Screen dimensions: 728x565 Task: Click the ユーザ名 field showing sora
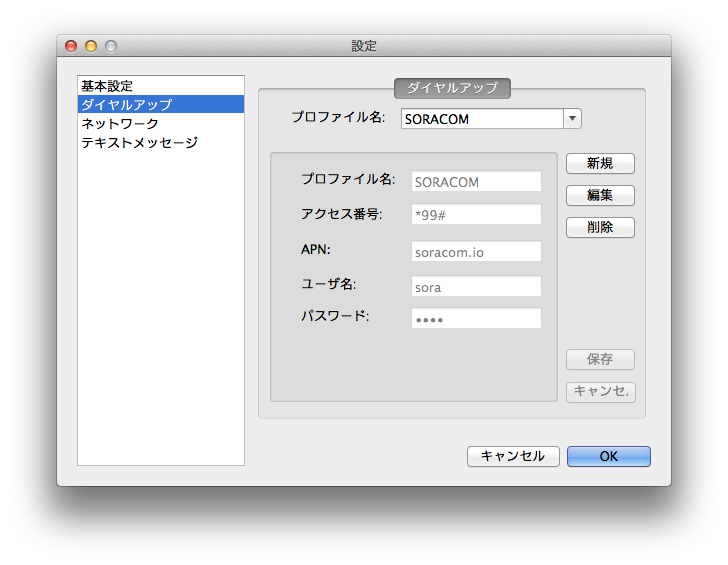click(476, 286)
